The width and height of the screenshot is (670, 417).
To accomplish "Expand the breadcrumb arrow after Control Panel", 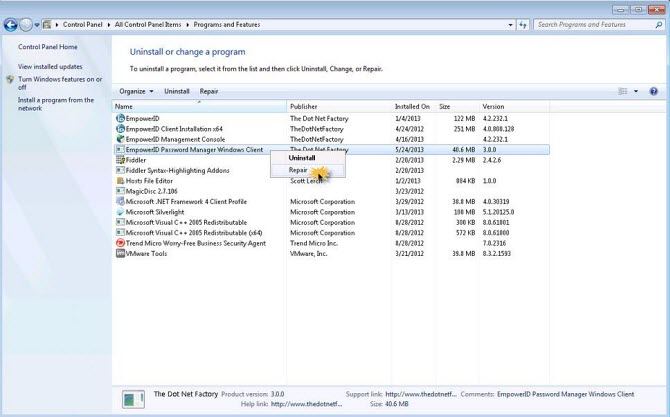I will pyautogui.click(x=109, y=25).
